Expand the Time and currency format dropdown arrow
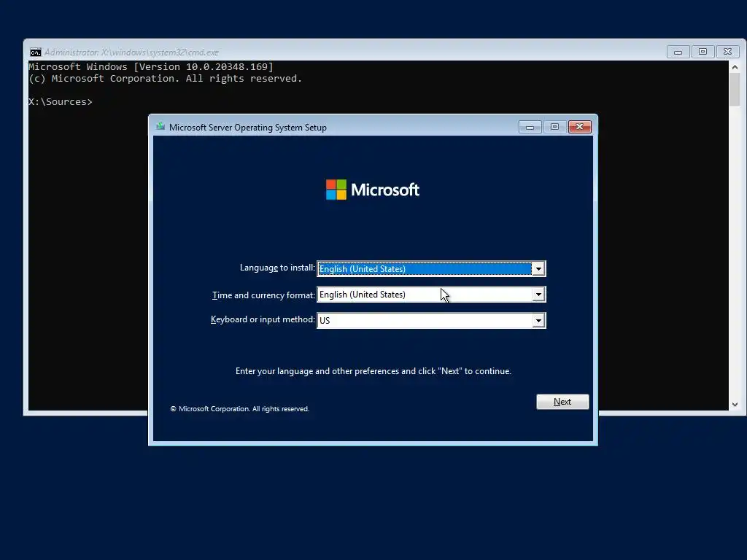 (x=538, y=295)
